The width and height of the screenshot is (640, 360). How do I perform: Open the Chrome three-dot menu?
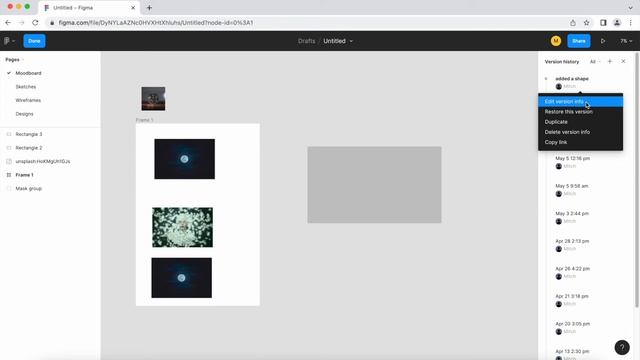point(631,23)
